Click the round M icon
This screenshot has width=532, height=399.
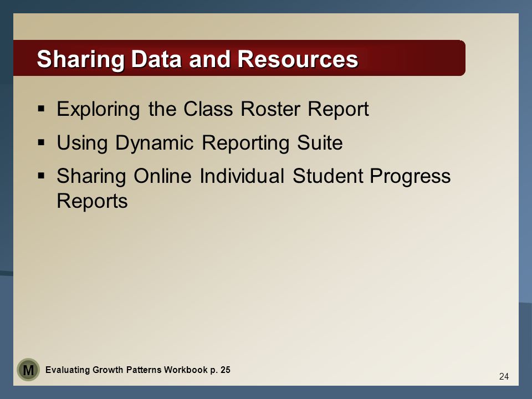click(x=28, y=370)
